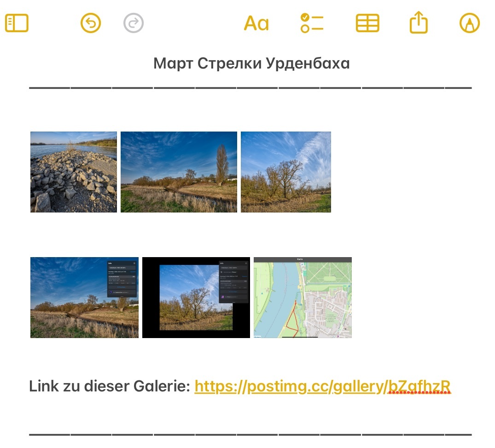This screenshot has height=448, width=495.
Task: Follow the postimg.cc gallery link
Action: coord(322,386)
